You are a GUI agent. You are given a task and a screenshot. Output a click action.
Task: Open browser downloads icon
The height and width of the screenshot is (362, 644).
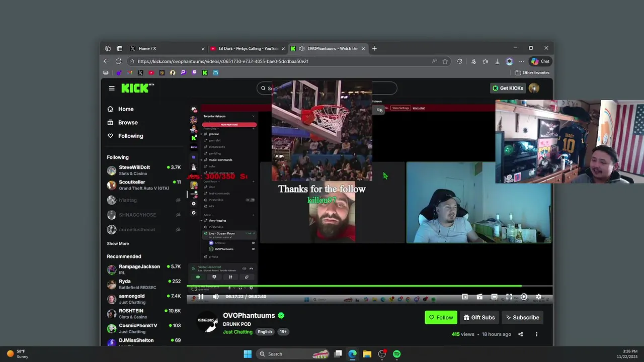[497, 61]
